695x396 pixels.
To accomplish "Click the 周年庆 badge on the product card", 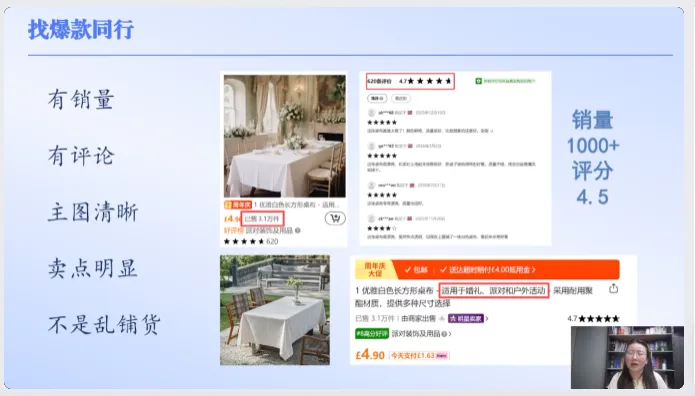I will click(x=238, y=205).
